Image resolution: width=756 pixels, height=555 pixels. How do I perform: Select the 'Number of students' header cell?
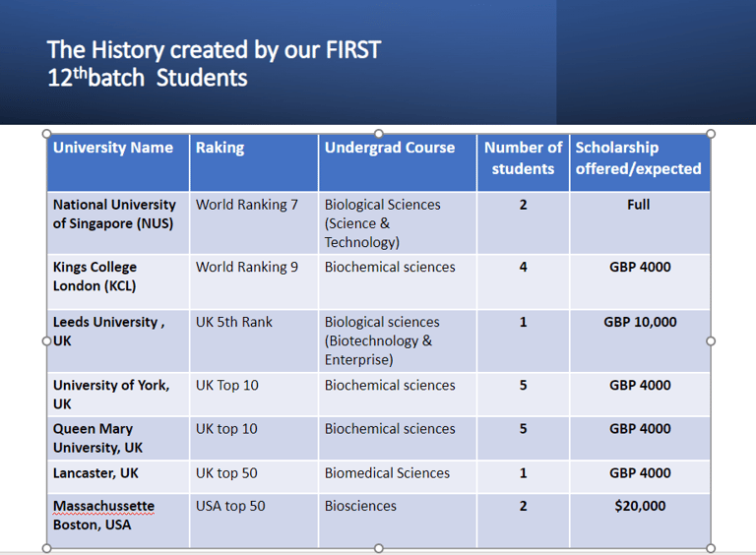523,162
